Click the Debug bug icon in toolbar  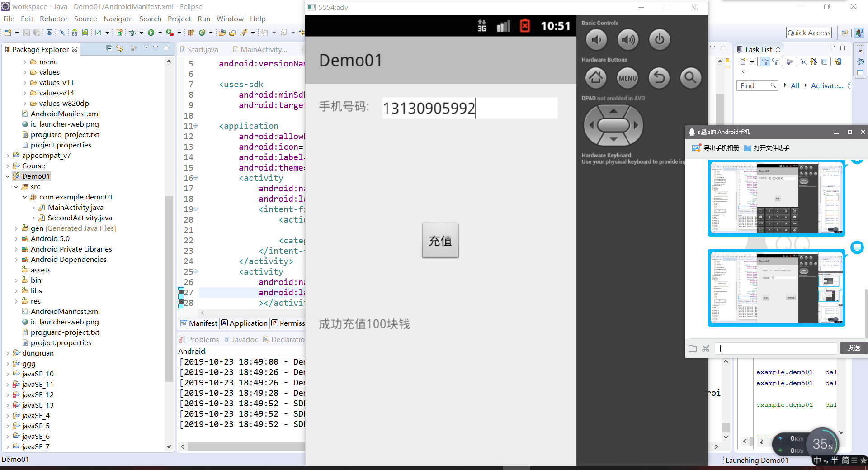coord(132,33)
